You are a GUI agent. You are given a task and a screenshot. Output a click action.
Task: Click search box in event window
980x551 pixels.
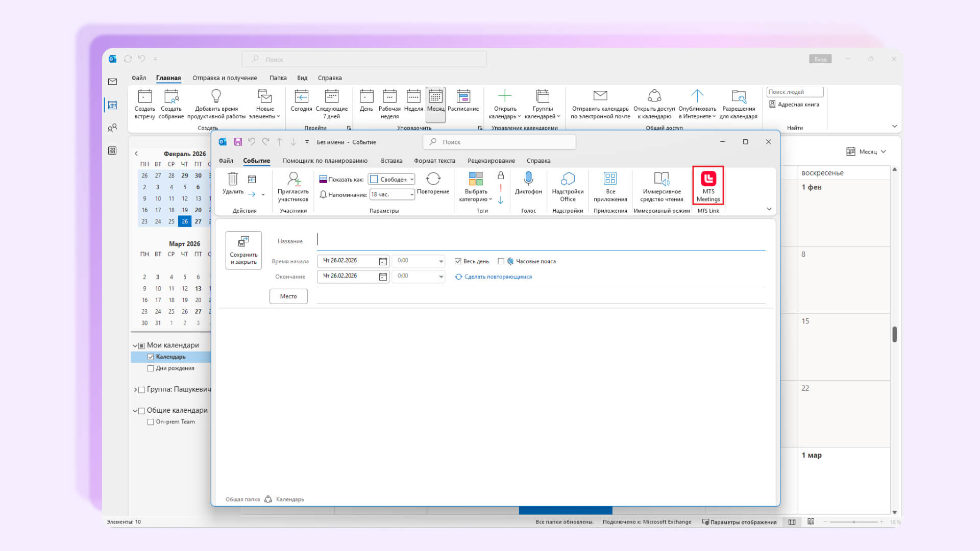point(499,142)
